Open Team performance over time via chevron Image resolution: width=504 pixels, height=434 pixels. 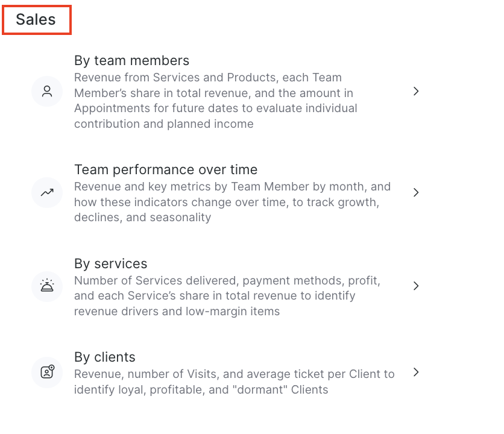pos(416,192)
